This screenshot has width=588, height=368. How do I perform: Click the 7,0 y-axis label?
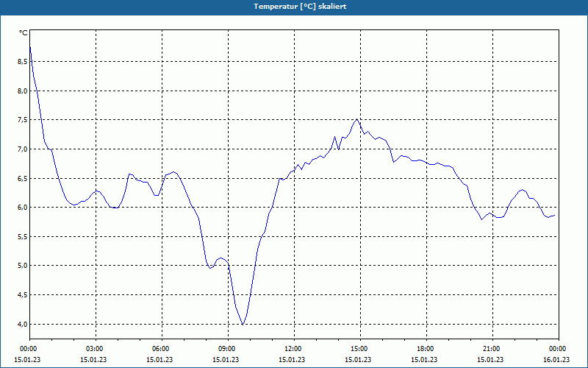click(x=22, y=149)
